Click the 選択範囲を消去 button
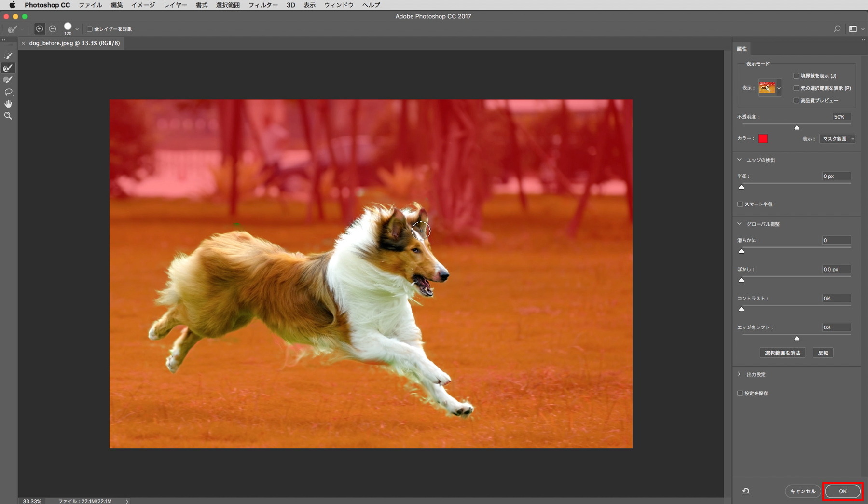Image resolution: width=868 pixels, height=504 pixels. (x=782, y=353)
